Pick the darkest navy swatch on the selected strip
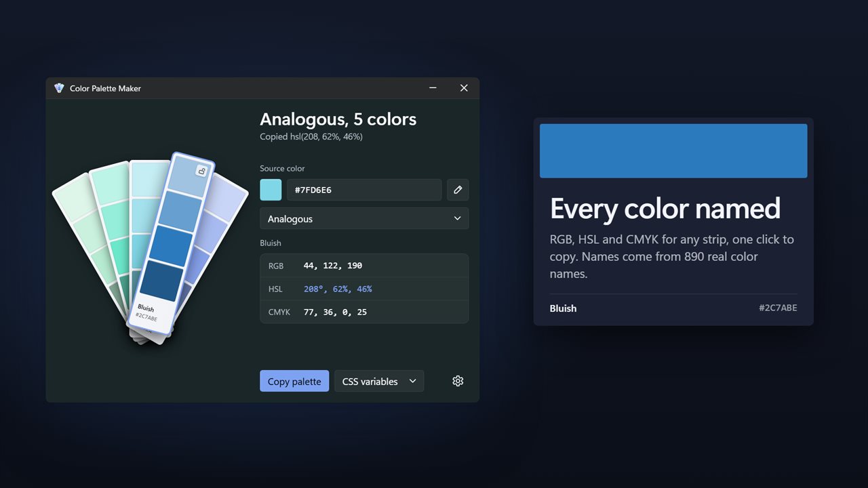The image size is (868, 488). 162,281
